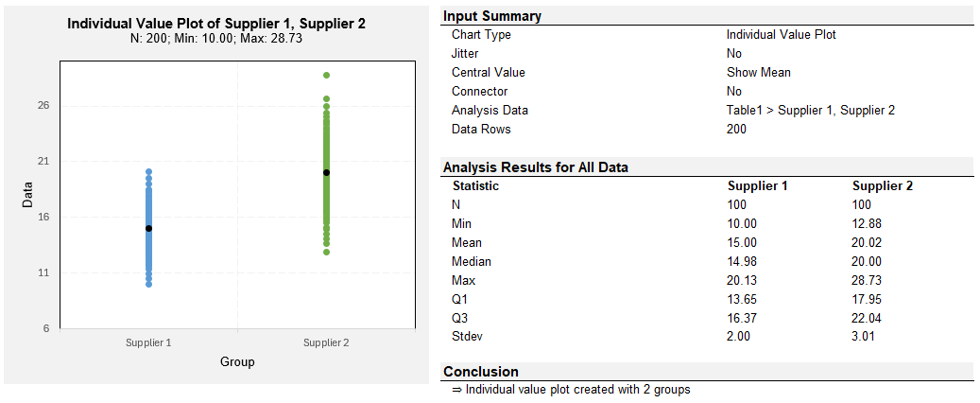Viewport: 980px width, 403px height.
Task: Select the Supplier 2 column header
Action: click(883, 185)
